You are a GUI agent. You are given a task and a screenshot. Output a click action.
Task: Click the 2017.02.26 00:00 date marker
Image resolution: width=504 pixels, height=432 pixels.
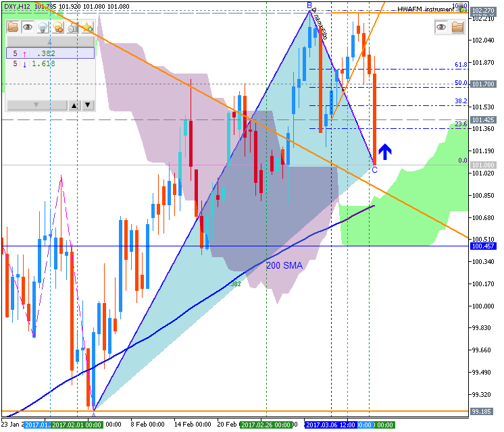coord(266,425)
